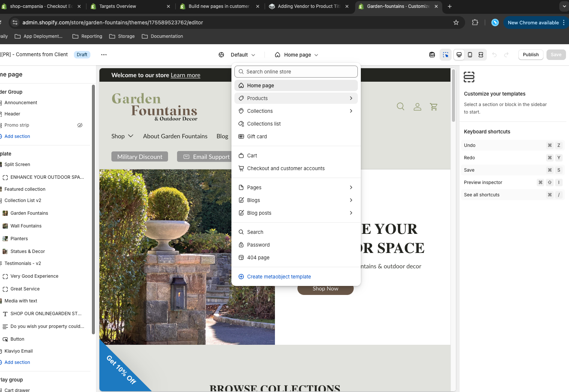Click the account person icon in preview
Screen dimensions: 569x392
coord(417,107)
